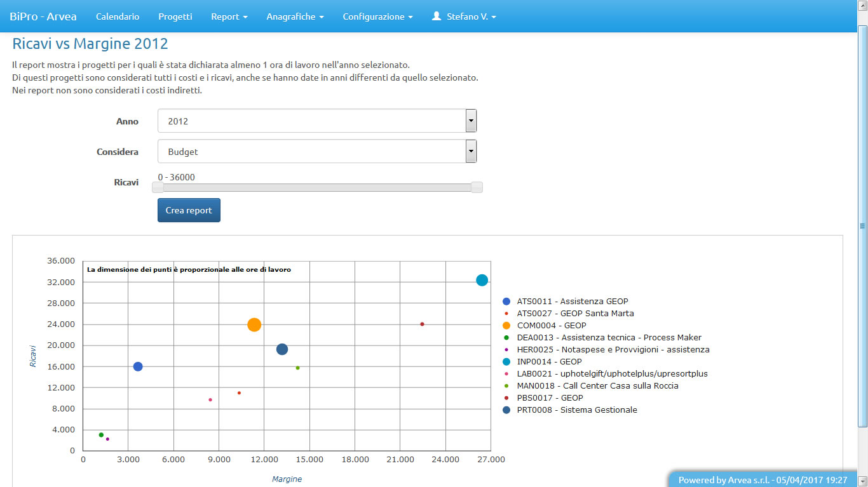Click the user profile icon beside Stefano V.

pyautogui.click(x=437, y=17)
